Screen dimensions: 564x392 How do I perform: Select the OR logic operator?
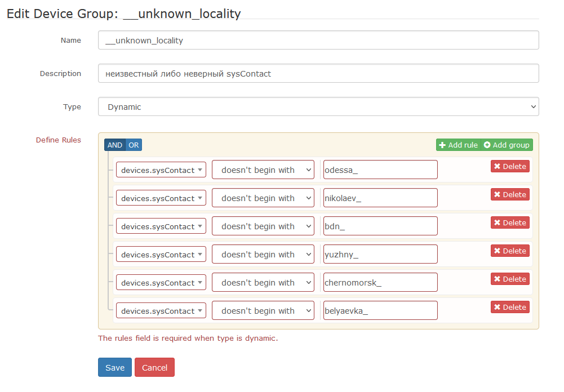134,145
